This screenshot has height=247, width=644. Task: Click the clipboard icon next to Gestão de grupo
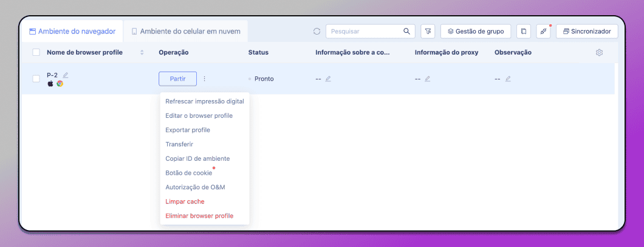point(523,31)
